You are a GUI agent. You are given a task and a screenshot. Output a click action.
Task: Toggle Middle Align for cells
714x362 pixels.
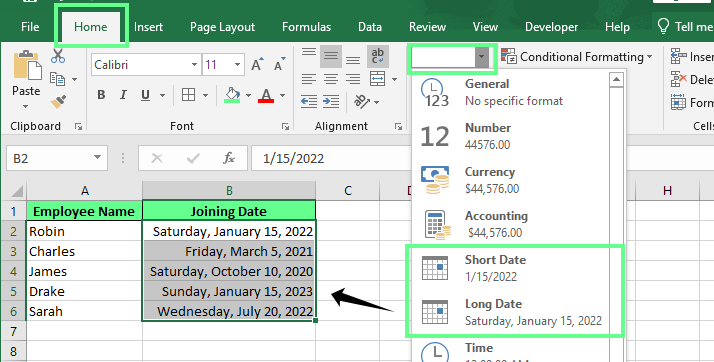pyautogui.click(x=331, y=56)
